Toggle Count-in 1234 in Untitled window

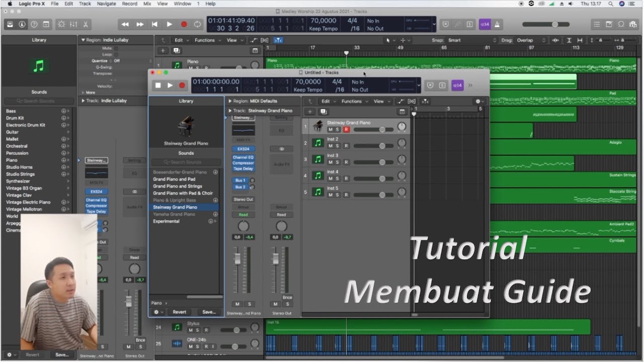pos(457,85)
